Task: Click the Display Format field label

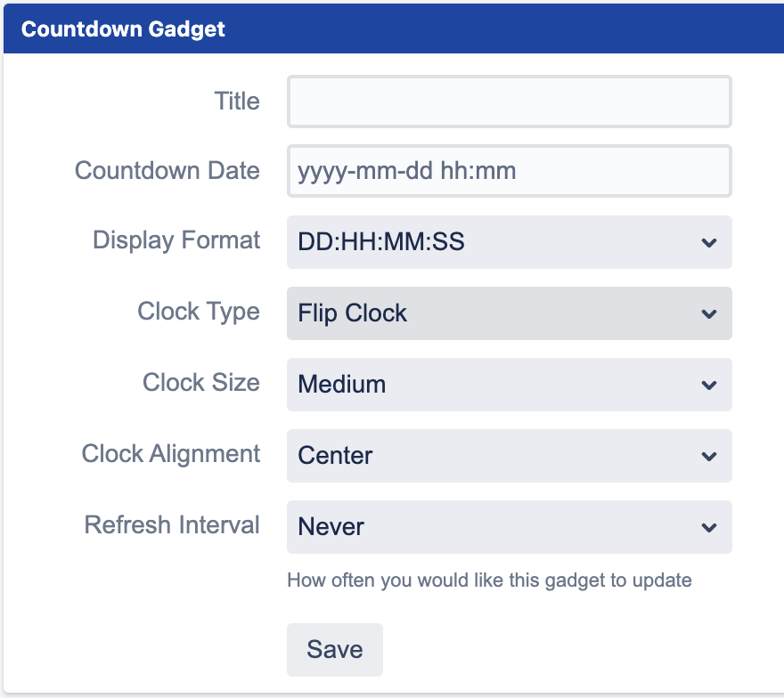Action: click(x=176, y=240)
